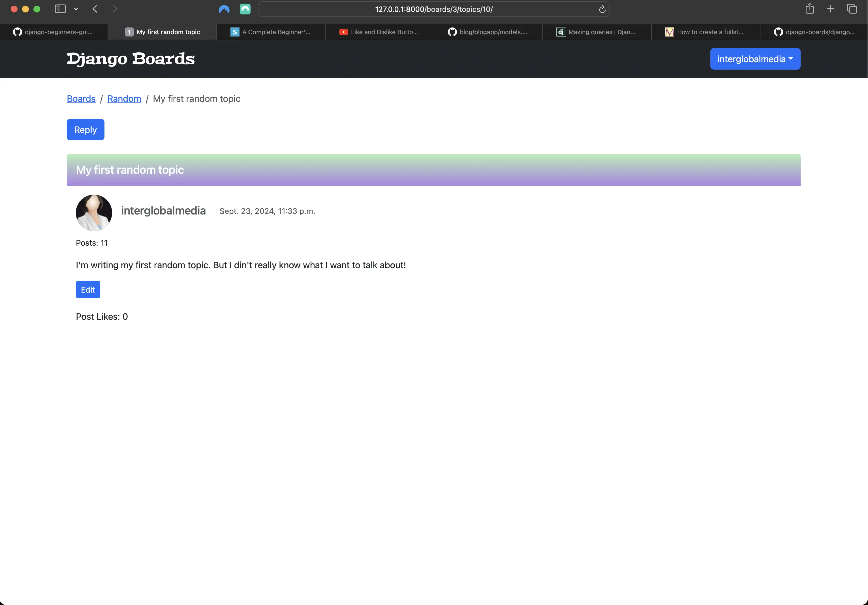868x605 pixels.
Task: Open the Making queries | Djan... tab
Action: [597, 32]
